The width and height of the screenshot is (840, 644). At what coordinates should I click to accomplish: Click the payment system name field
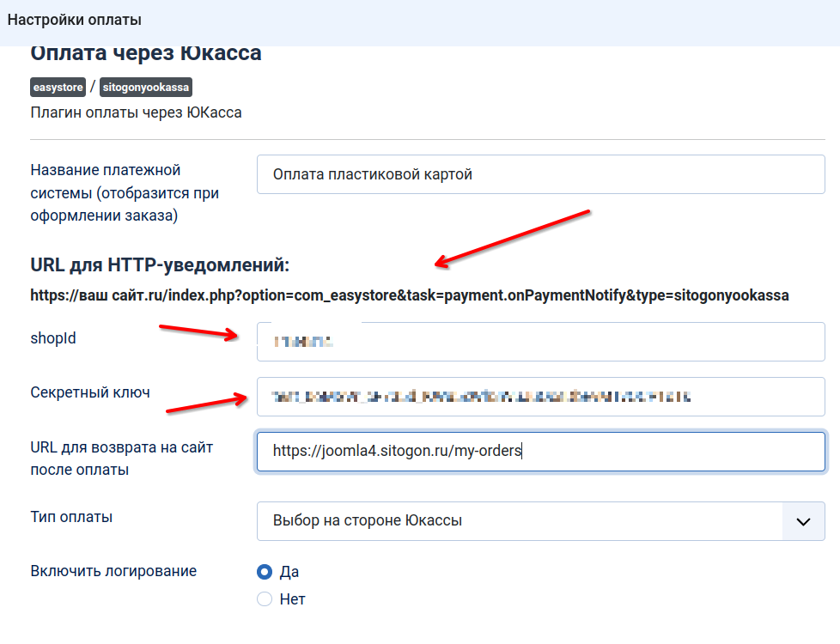coord(540,175)
